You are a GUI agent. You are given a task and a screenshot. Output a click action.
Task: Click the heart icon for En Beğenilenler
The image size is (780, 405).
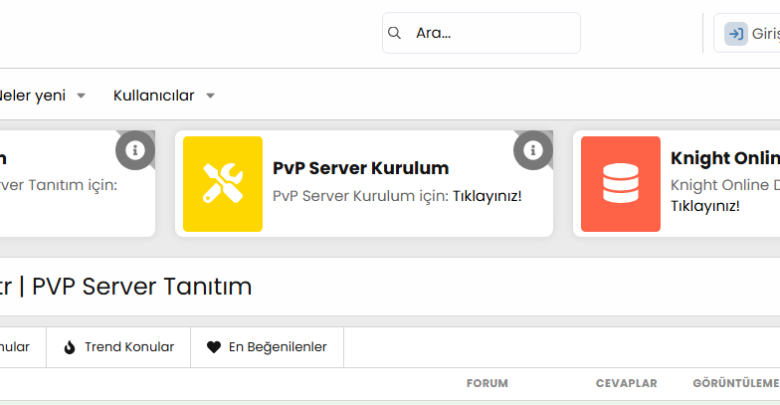pos(213,347)
